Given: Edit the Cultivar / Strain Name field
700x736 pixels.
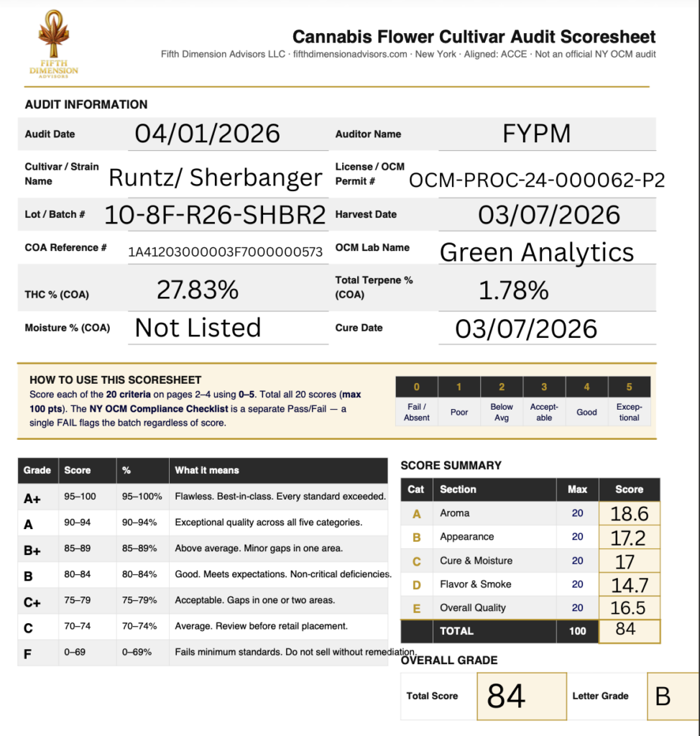Looking at the screenshot, I should 215,177.
